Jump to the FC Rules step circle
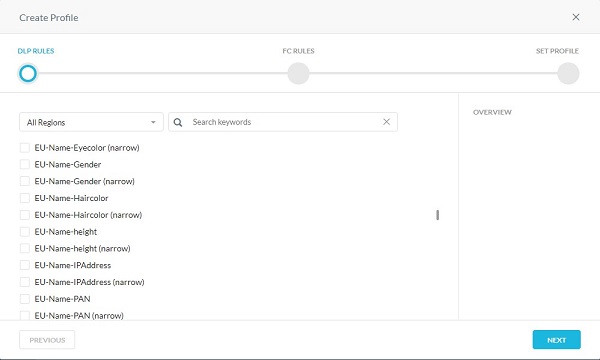600x360 pixels. [x=298, y=73]
